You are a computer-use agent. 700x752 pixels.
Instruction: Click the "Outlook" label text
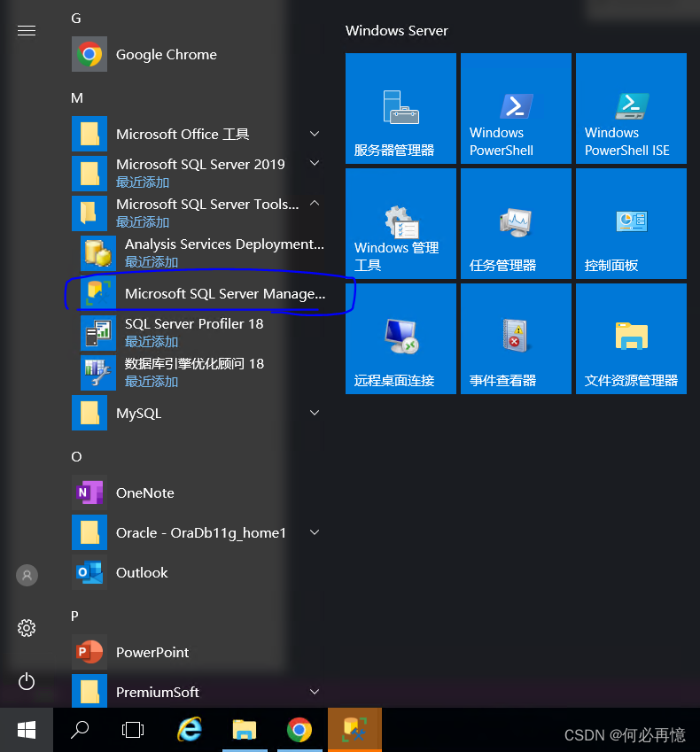click(142, 572)
